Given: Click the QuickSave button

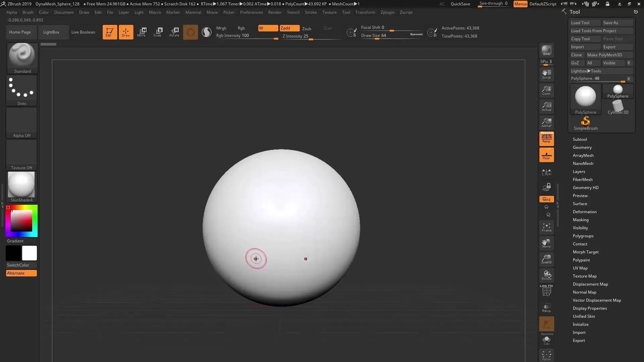Looking at the screenshot, I should click(460, 4).
